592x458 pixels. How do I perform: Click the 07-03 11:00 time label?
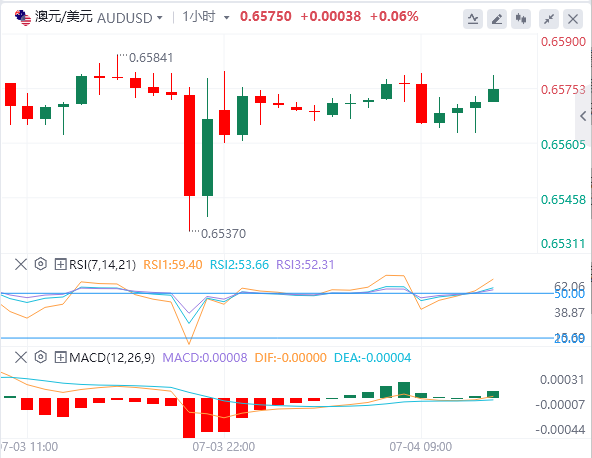[29, 447]
